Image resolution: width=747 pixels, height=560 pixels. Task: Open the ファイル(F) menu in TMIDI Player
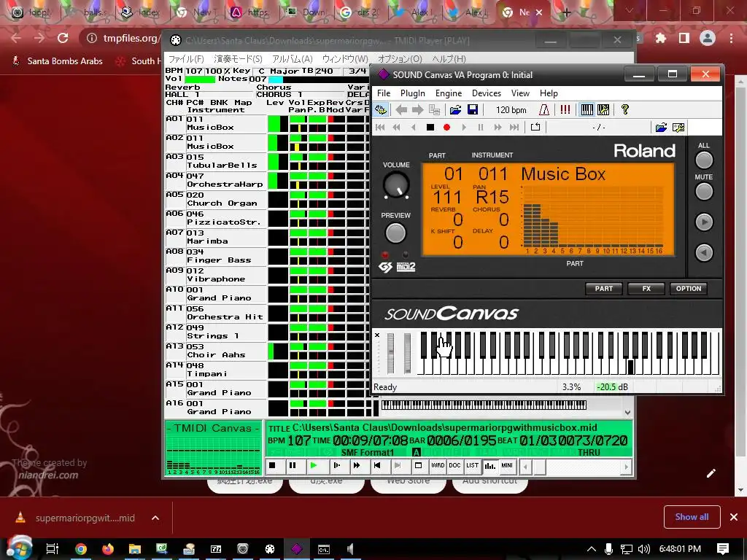coord(186,59)
